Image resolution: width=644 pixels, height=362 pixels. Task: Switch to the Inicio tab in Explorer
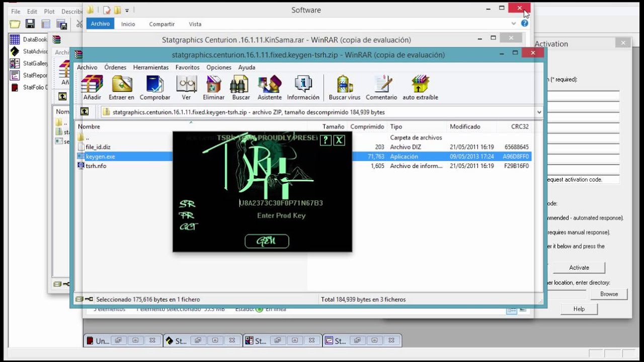click(x=128, y=24)
